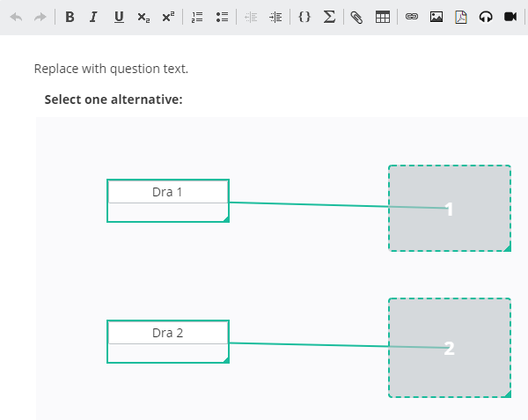Toggle underline formatting
The image size is (528, 420).
pos(119,17)
